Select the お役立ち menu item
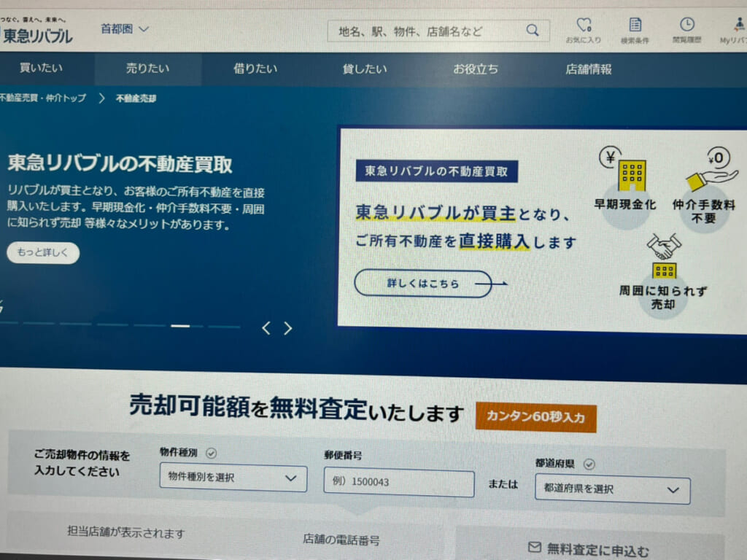 click(x=476, y=69)
